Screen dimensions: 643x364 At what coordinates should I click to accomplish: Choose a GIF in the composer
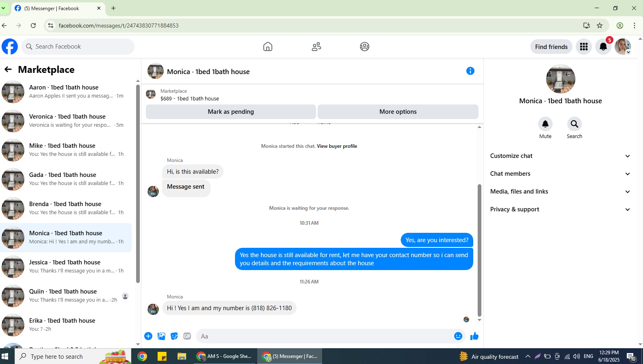[187, 336]
